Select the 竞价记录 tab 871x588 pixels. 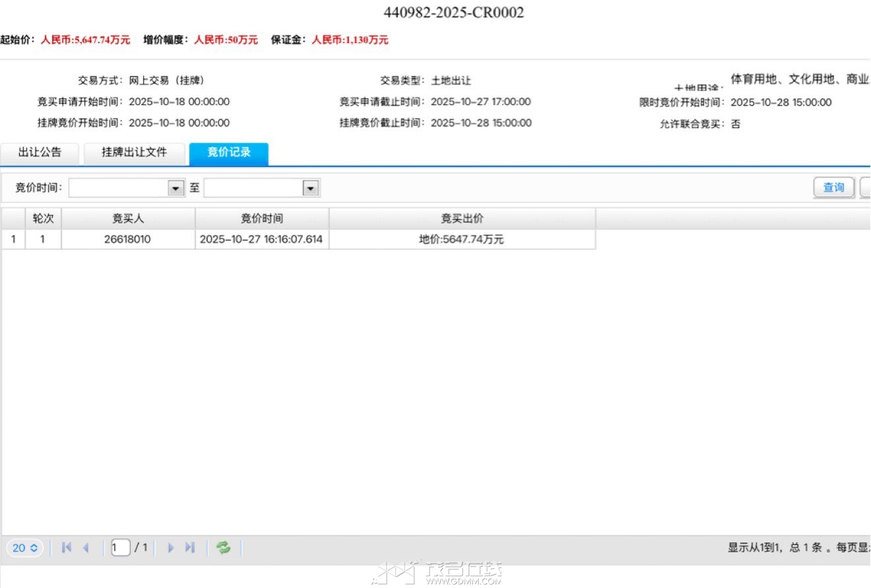228,153
